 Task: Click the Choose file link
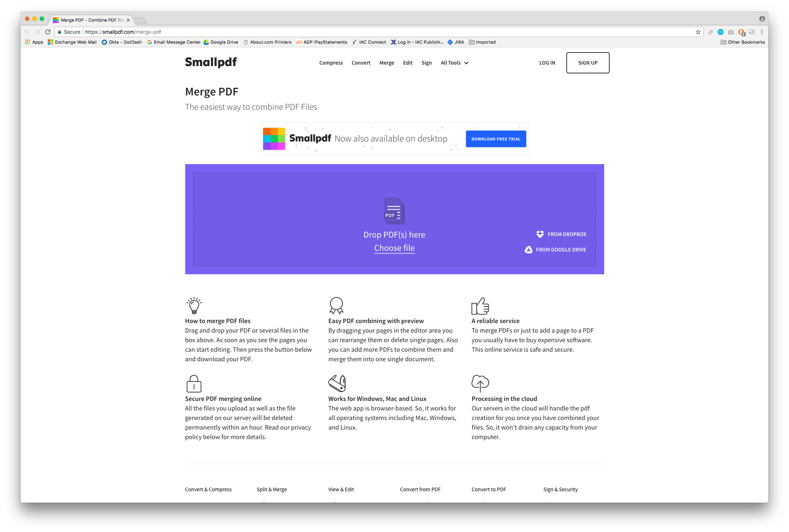394,248
